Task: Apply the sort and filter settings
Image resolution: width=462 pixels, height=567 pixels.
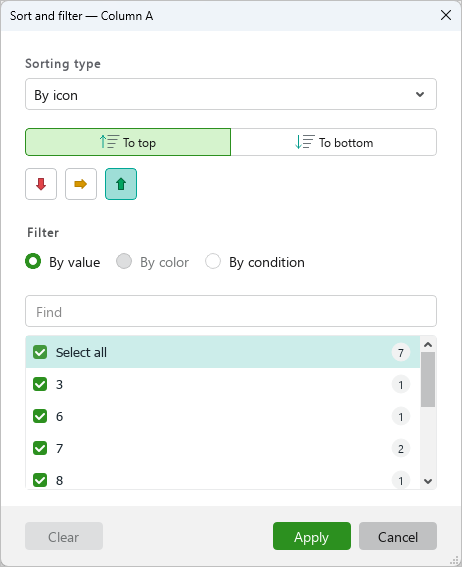Action: 312,536
